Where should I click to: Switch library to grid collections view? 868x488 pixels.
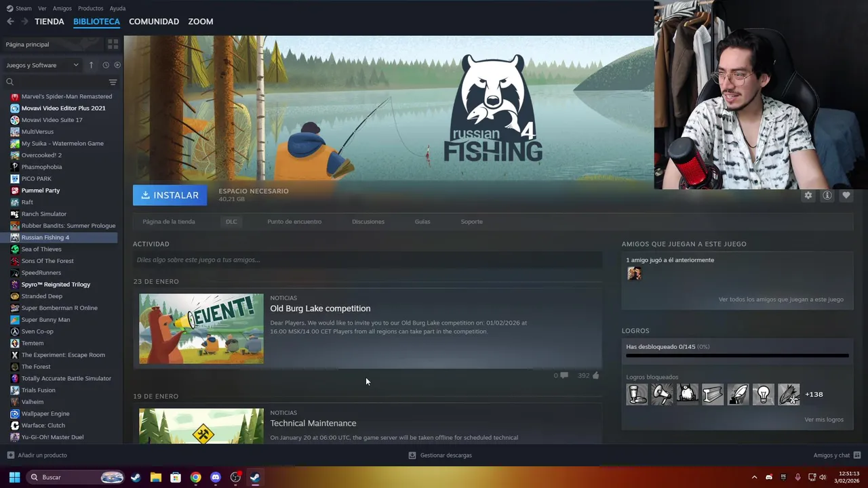(113, 44)
